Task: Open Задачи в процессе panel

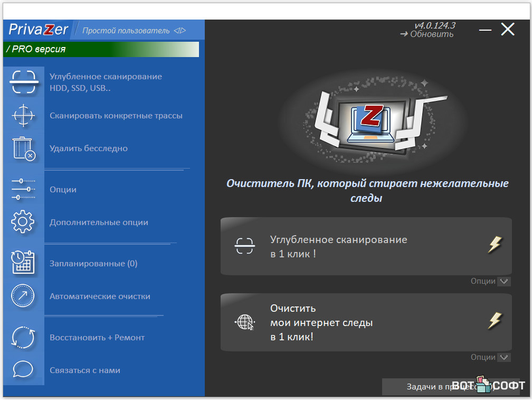Action: click(x=451, y=386)
